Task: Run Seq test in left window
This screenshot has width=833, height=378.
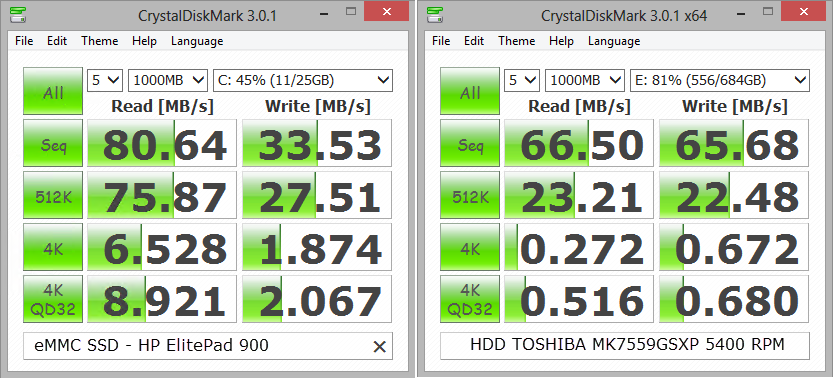Action: pos(53,143)
